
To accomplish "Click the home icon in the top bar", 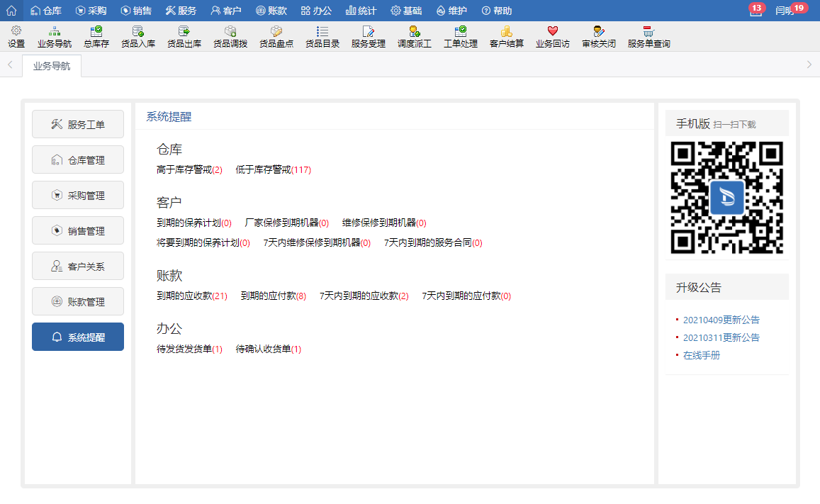I will click(x=11, y=11).
